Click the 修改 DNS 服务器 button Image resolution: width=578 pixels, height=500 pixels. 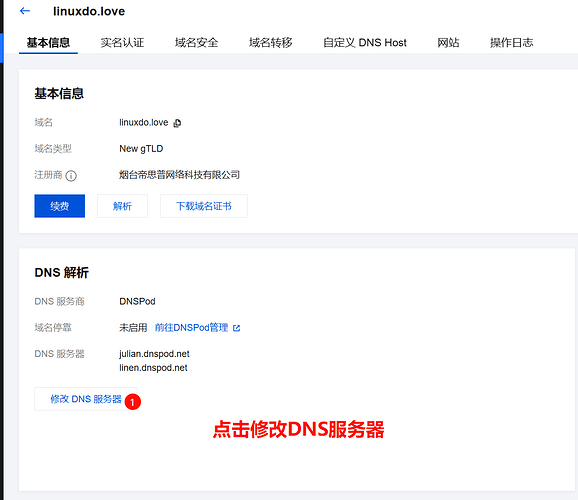point(86,399)
